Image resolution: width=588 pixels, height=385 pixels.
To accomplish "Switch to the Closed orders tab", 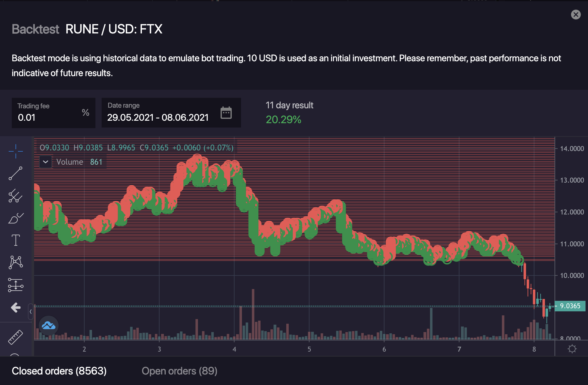I will 59,371.
